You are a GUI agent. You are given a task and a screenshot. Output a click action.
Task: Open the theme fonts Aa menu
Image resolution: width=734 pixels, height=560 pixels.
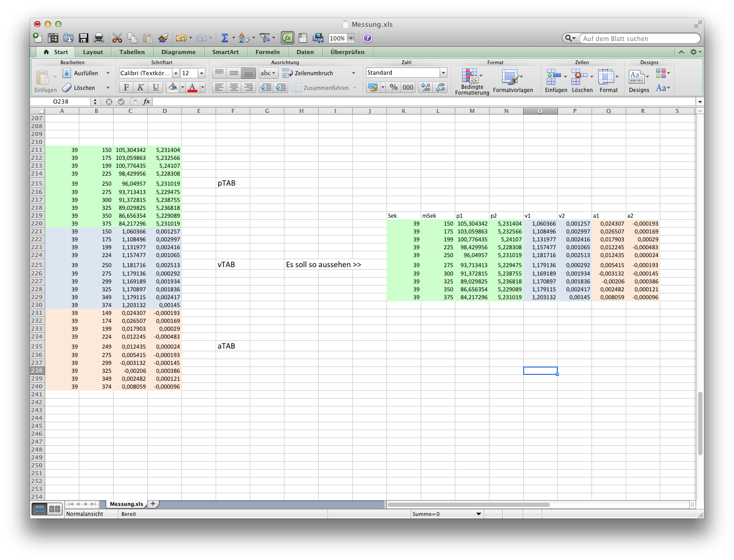662,88
